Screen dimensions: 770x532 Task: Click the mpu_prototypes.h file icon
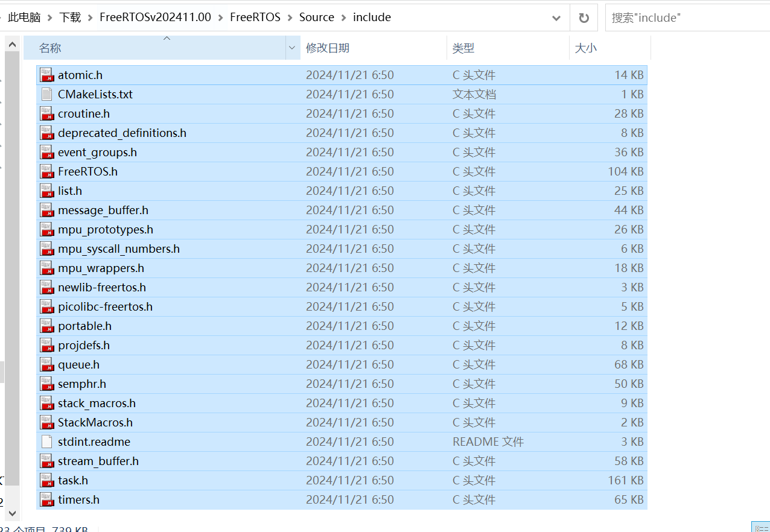(47, 229)
